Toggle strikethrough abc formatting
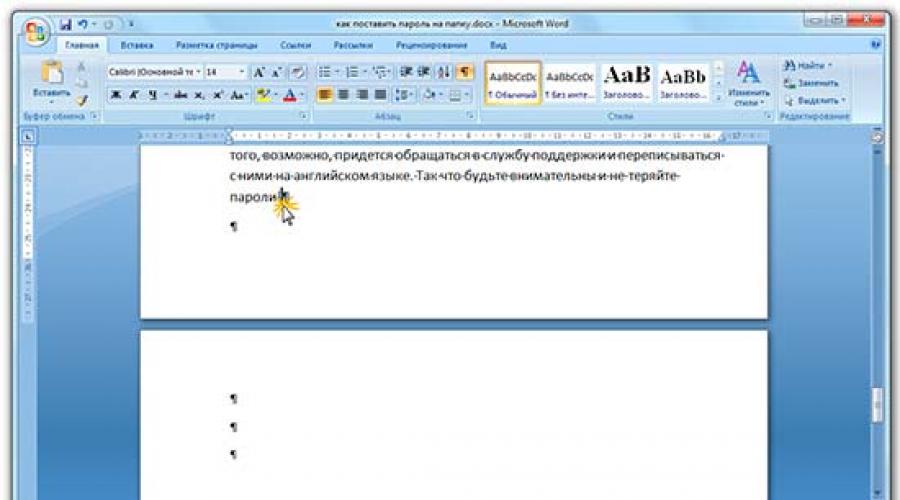 point(180,95)
